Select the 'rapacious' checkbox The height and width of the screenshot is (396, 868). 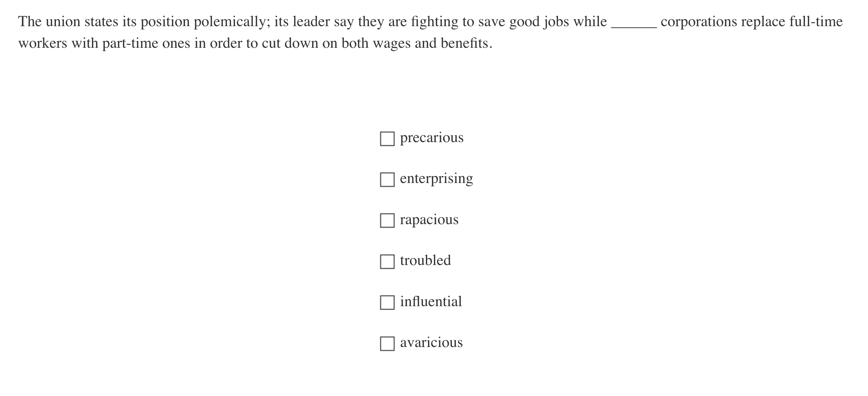click(x=387, y=221)
